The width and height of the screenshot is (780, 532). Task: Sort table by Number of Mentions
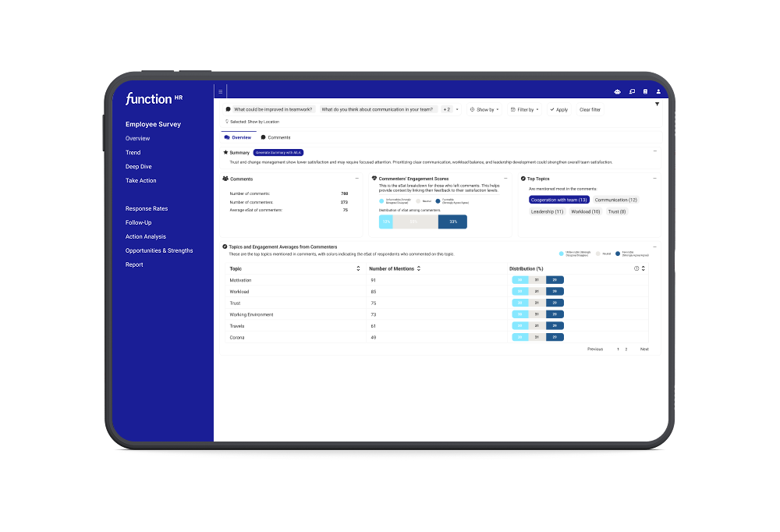coord(419,268)
